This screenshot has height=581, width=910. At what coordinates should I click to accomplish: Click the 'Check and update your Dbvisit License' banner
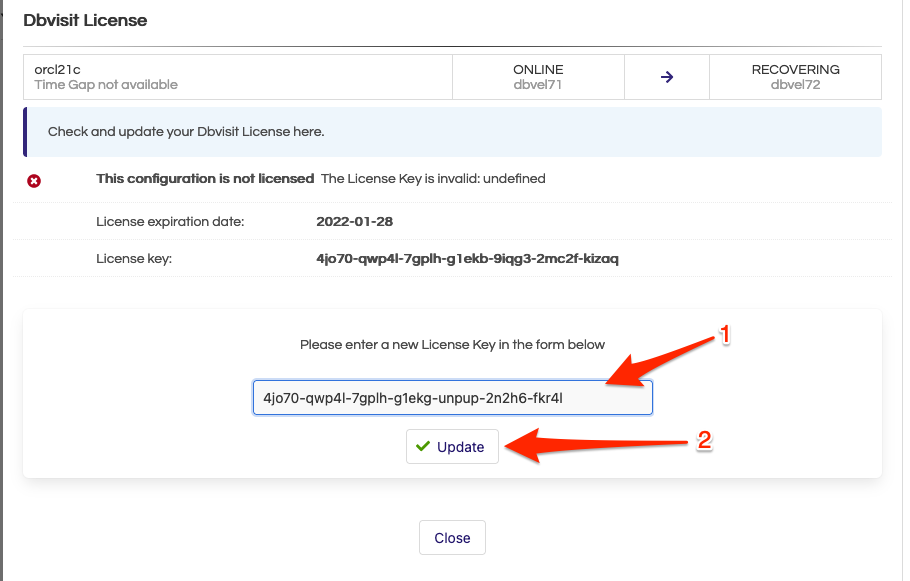[453, 132]
